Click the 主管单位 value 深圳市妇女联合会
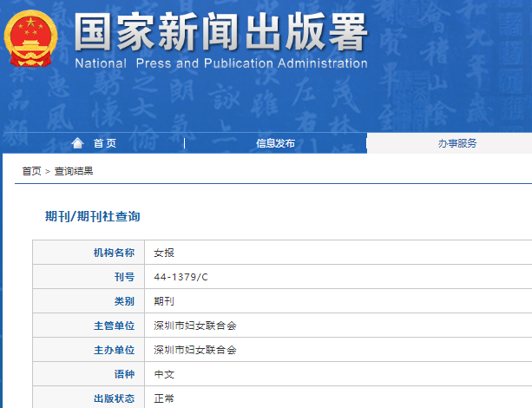This screenshot has width=532, height=408. (195, 326)
